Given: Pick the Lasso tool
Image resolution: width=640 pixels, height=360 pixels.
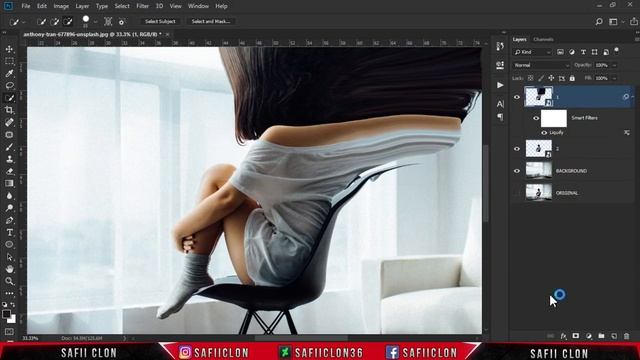Looking at the screenshot, I should [x=9, y=86].
